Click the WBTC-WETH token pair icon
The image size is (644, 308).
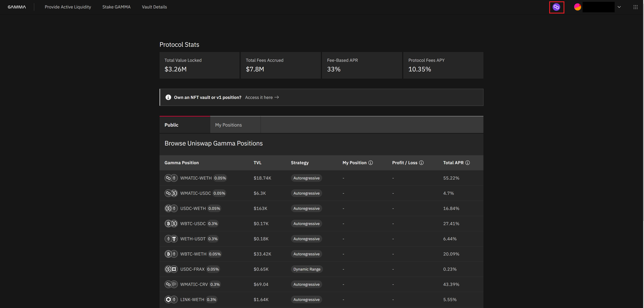pyautogui.click(x=171, y=254)
